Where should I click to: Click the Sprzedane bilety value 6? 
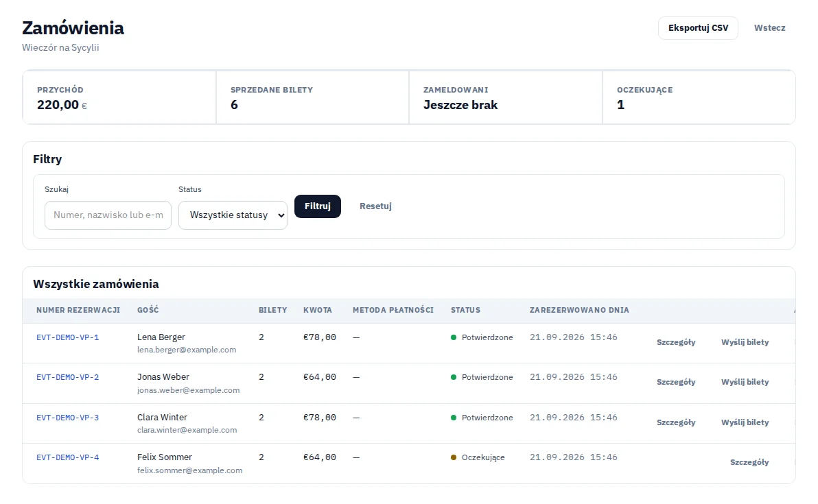[x=234, y=105]
